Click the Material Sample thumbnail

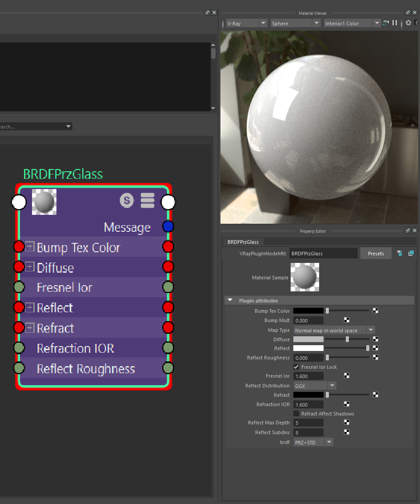pyautogui.click(x=305, y=277)
